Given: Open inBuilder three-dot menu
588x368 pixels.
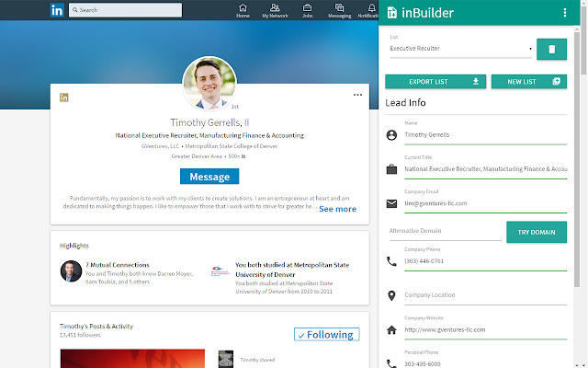Looking at the screenshot, I should coord(565,13).
